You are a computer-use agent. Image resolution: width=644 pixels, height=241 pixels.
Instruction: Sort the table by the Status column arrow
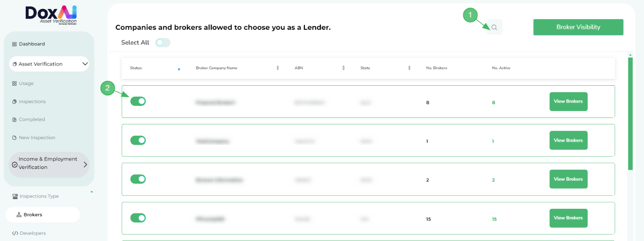[x=179, y=70]
